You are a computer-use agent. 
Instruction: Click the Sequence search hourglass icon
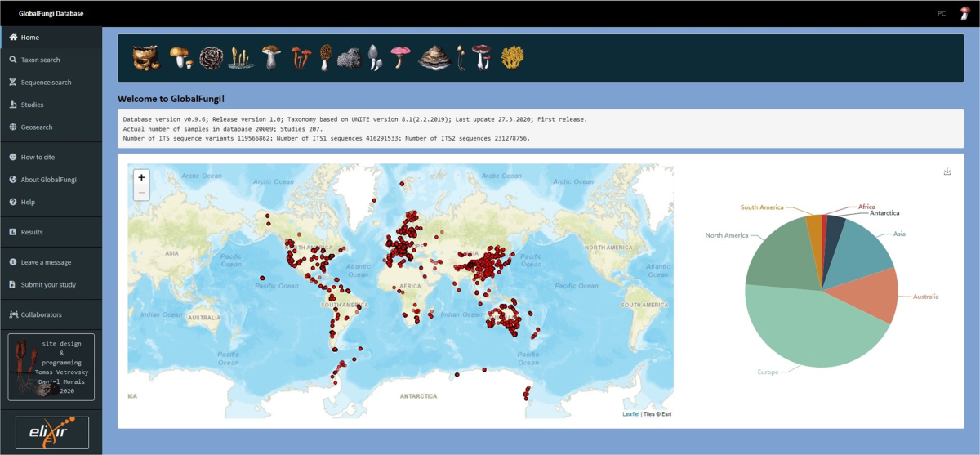click(x=13, y=83)
